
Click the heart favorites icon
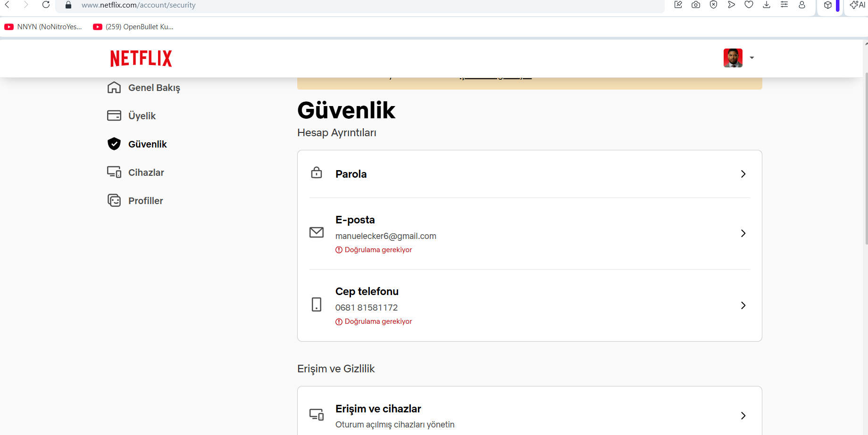point(749,5)
